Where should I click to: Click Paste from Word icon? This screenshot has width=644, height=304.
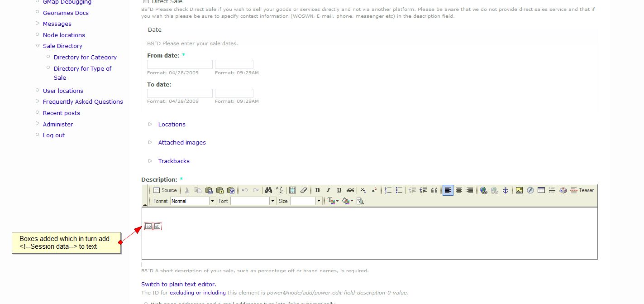click(x=231, y=190)
